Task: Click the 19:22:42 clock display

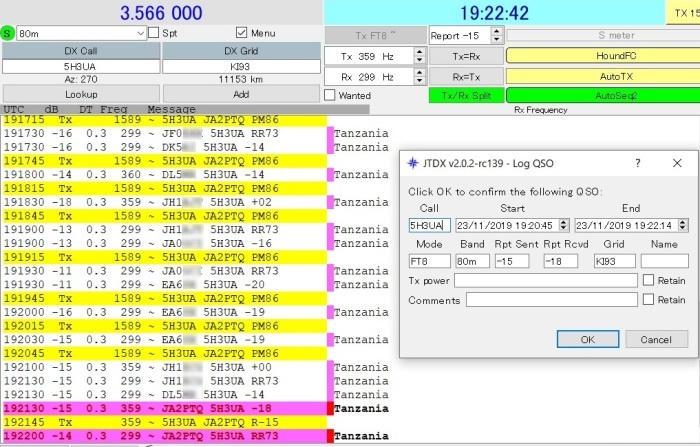Action: click(495, 13)
